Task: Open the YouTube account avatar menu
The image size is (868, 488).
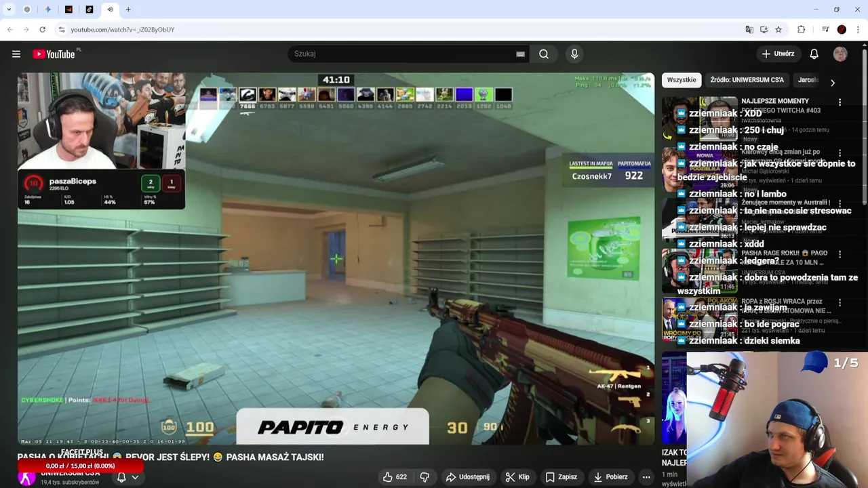Action: [840, 54]
